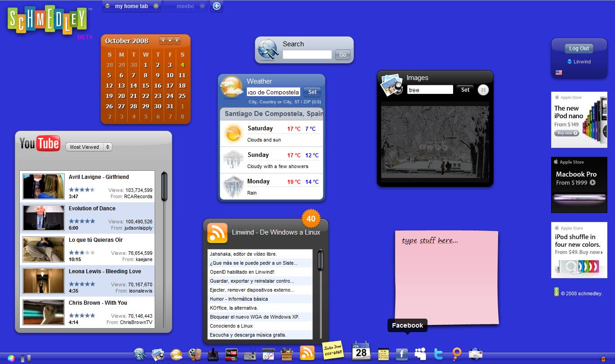Open the YouTube icon in the dock
615x364 pixels.
(x=231, y=354)
